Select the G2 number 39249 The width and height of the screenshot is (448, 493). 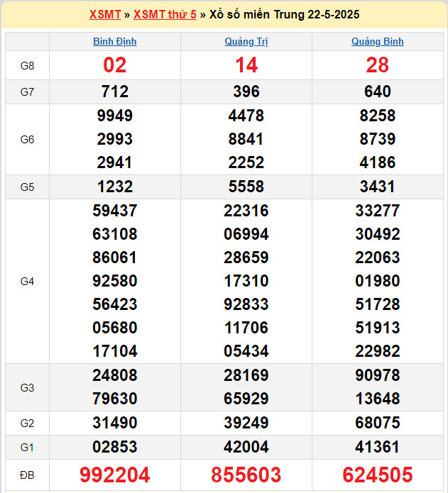click(x=246, y=423)
